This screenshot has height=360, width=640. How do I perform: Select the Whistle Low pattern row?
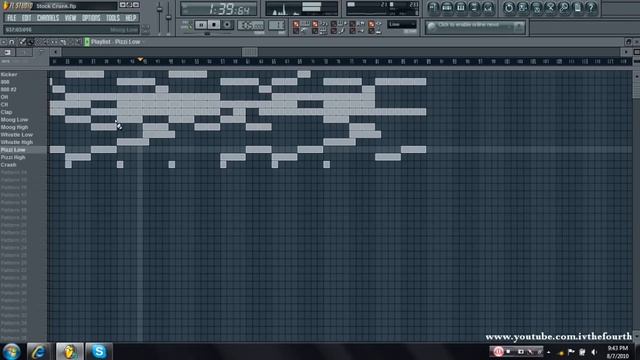coord(23,135)
